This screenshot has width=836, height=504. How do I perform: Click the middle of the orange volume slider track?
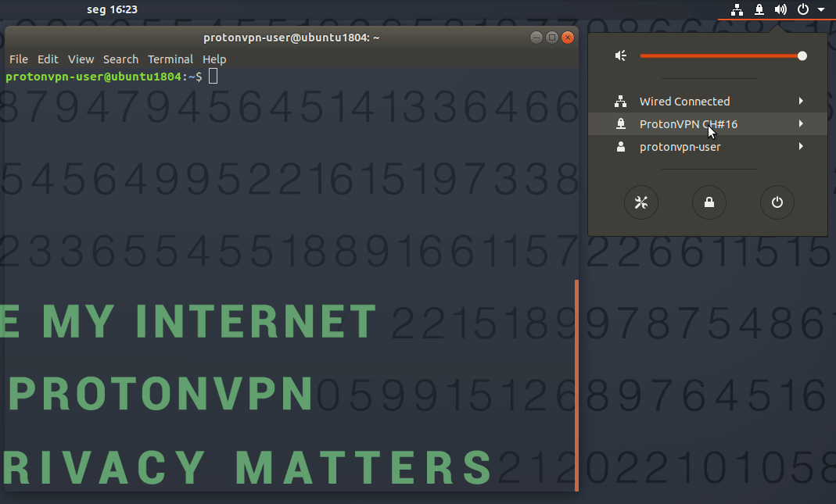click(719, 56)
